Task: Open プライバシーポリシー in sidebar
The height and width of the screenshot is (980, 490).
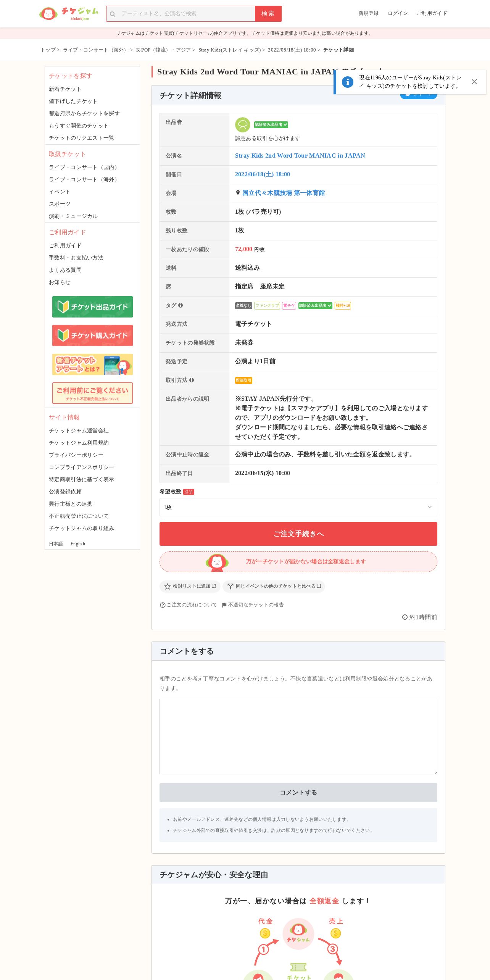Action: [x=76, y=455]
